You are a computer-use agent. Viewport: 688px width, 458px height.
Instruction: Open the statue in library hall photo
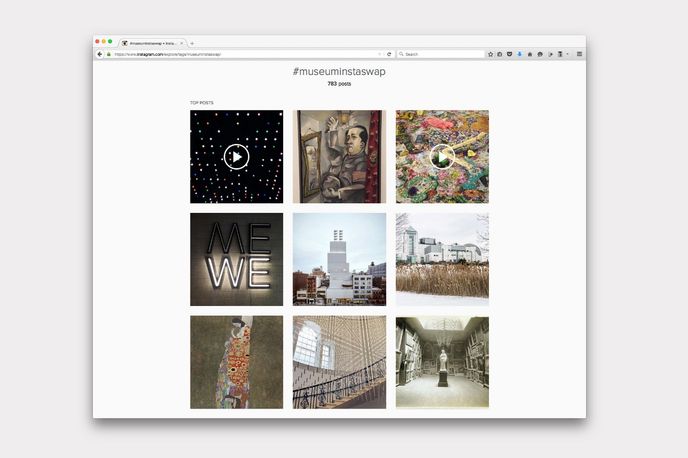pyautogui.click(x=442, y=362)
